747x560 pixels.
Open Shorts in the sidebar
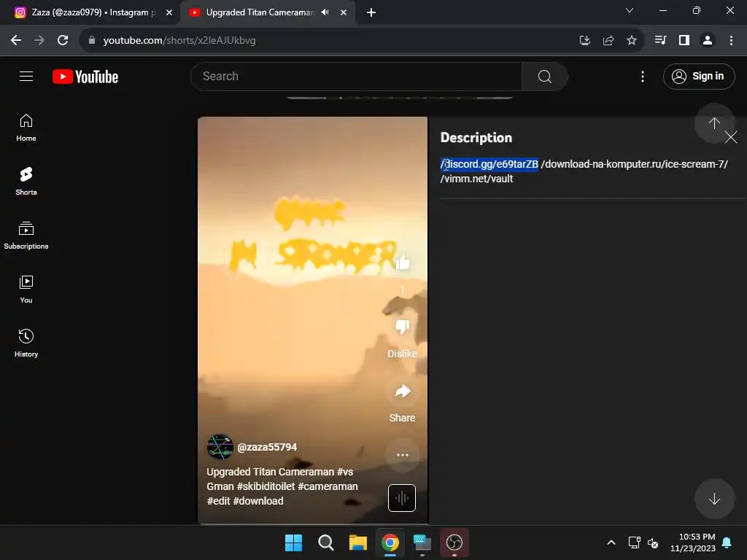point(26,182)
